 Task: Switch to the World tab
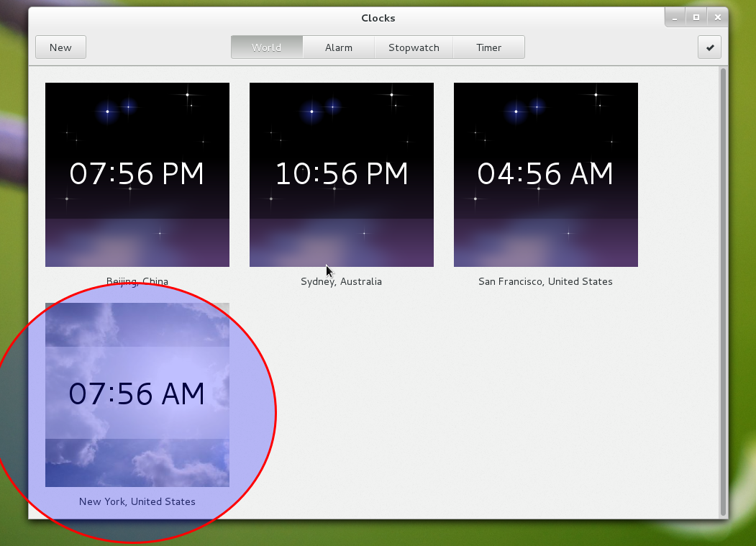tap(267, 47)
